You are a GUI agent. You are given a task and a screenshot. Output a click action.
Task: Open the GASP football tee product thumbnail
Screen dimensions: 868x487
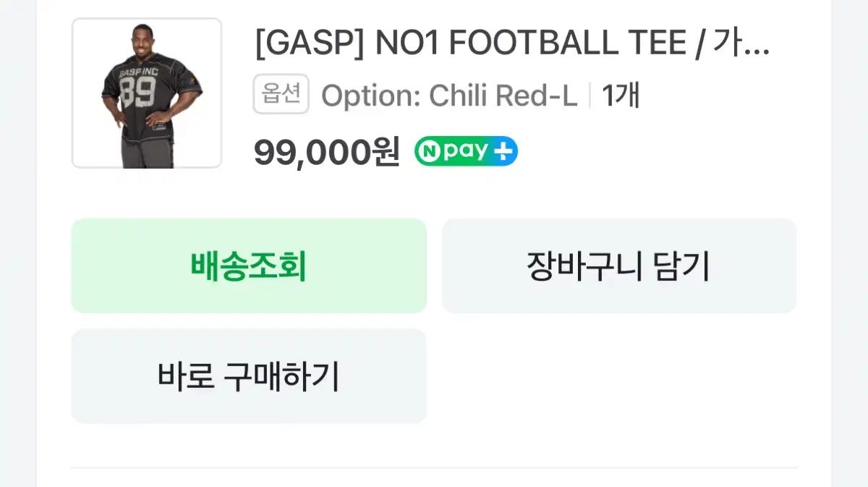point(147,93)
